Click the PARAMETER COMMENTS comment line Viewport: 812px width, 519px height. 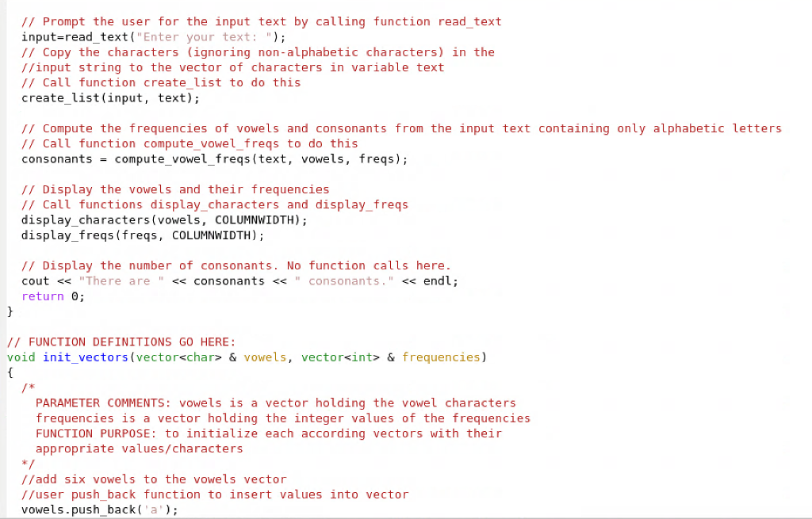pyautogui.click(x=275, y=403)
